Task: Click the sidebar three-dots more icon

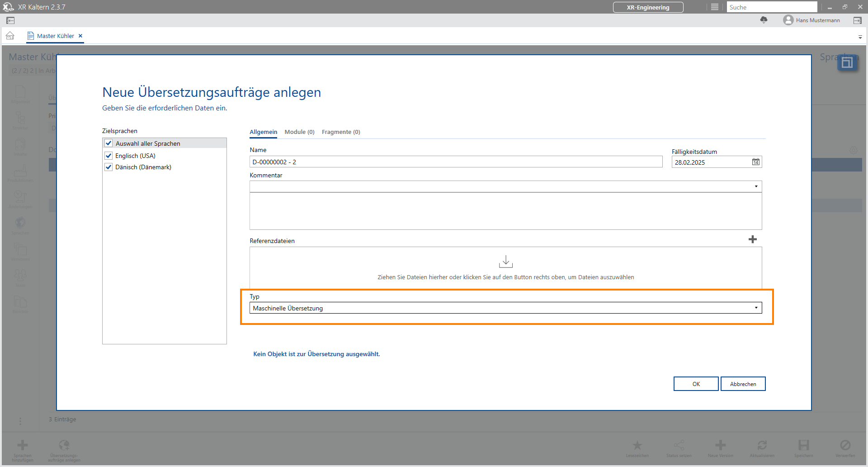Action: (20, 421)
